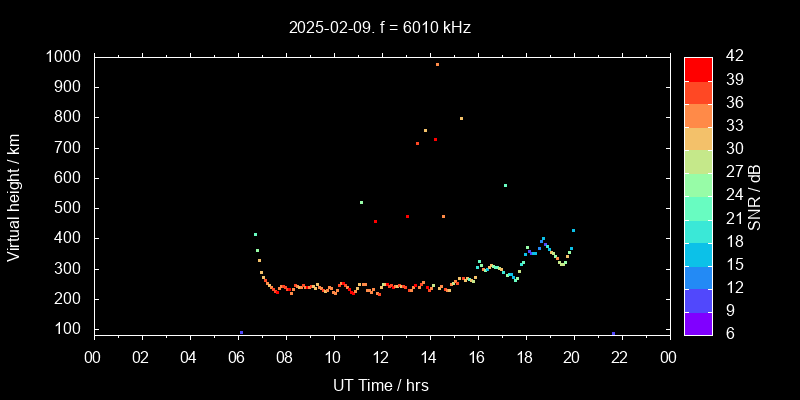
Task: Select the 'SNR / dB' colorbar label
Action: tap(754, 196)
